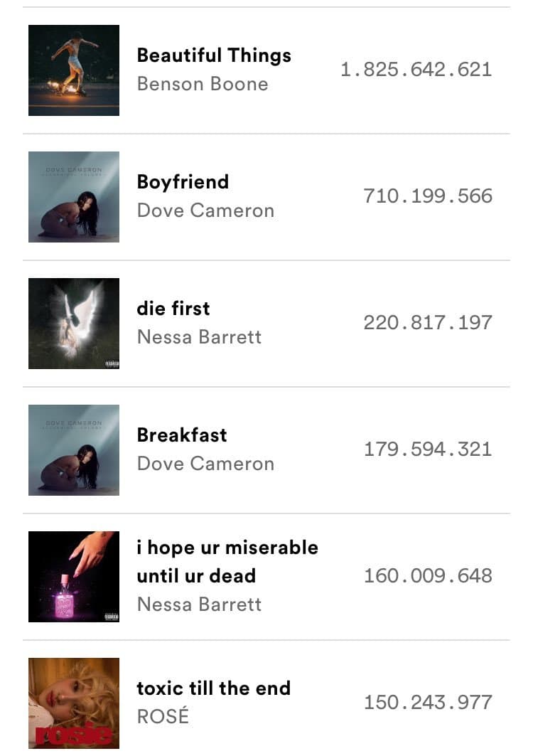This screenshot has width=533, height=756.
Task: Open Dove Cameron artist under Boyfriend
Action: coord(206,211)
